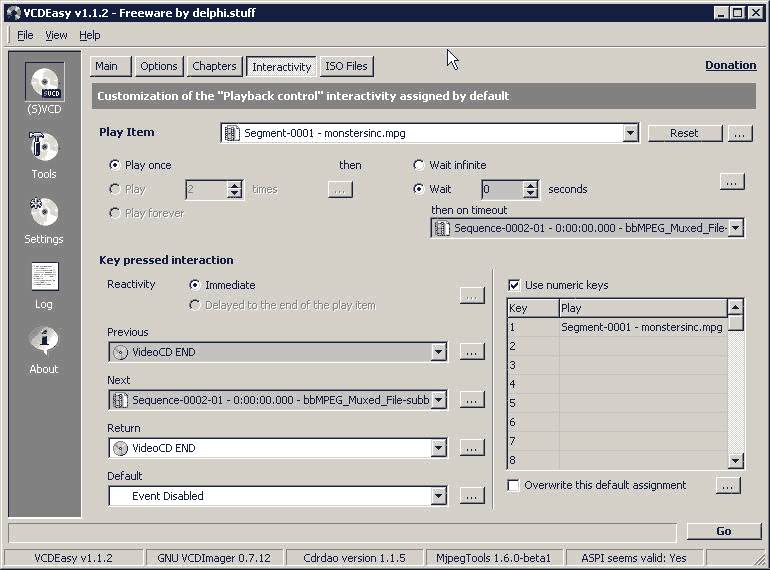The width and height of the screenshot is (770, 570).
Task: Open the View menu
Action: 56,35
